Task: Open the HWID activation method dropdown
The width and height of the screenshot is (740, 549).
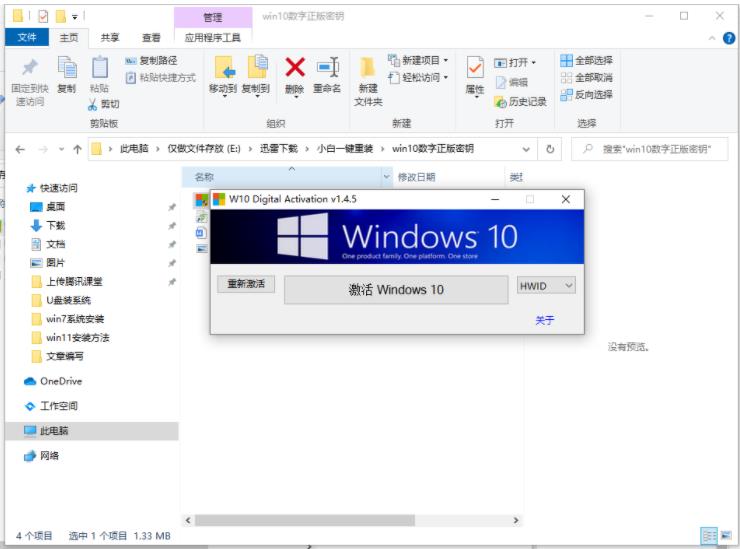Action: click(546, 286)
